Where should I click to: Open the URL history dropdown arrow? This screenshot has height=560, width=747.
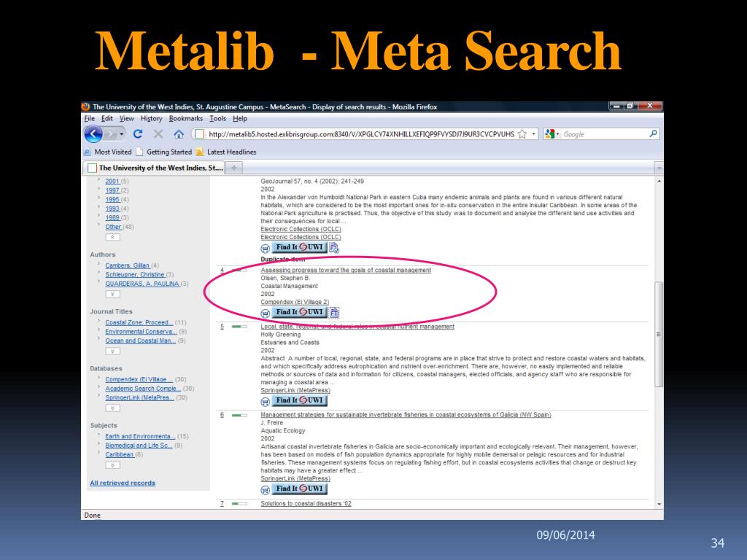coord(534,134)
